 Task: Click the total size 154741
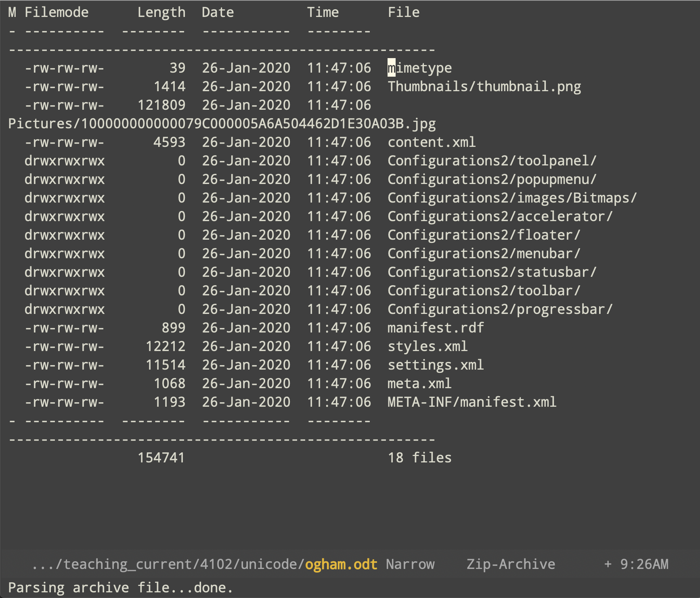[x=161, y=458]
